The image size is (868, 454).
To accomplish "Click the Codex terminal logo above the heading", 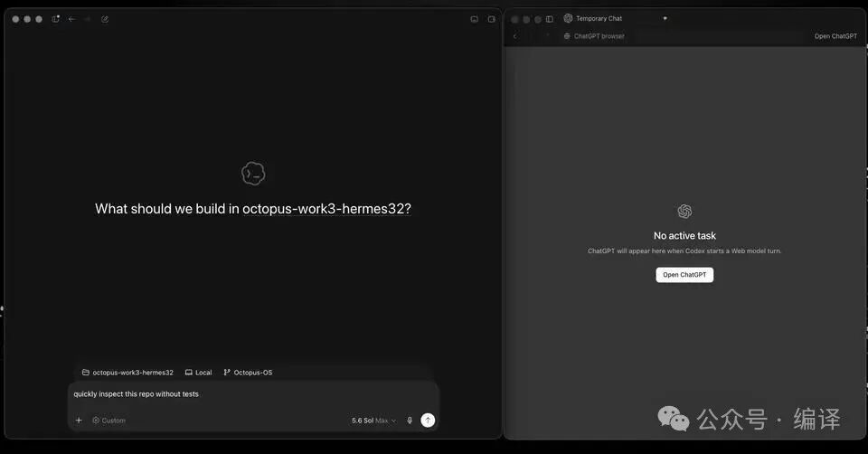I will [253, 174].
